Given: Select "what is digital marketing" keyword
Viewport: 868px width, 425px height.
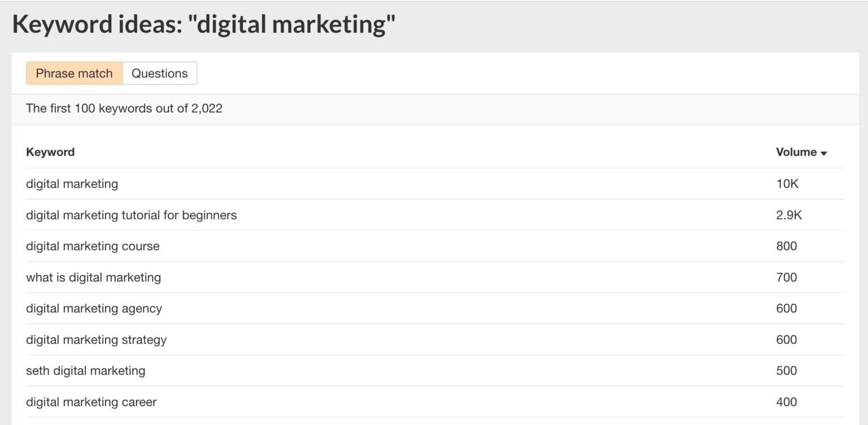Looking at the screenshot, I should (93, 277).
